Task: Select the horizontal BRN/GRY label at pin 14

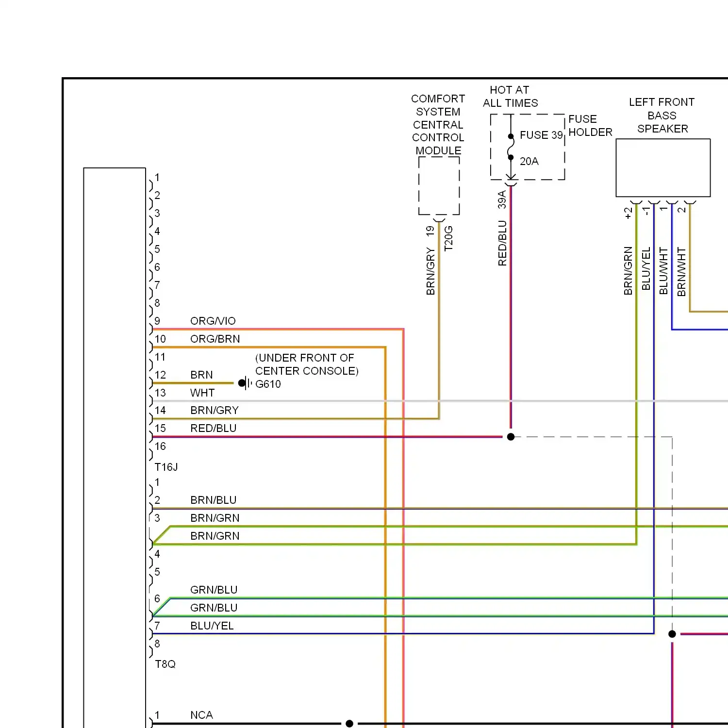Action: pos(215,410)
